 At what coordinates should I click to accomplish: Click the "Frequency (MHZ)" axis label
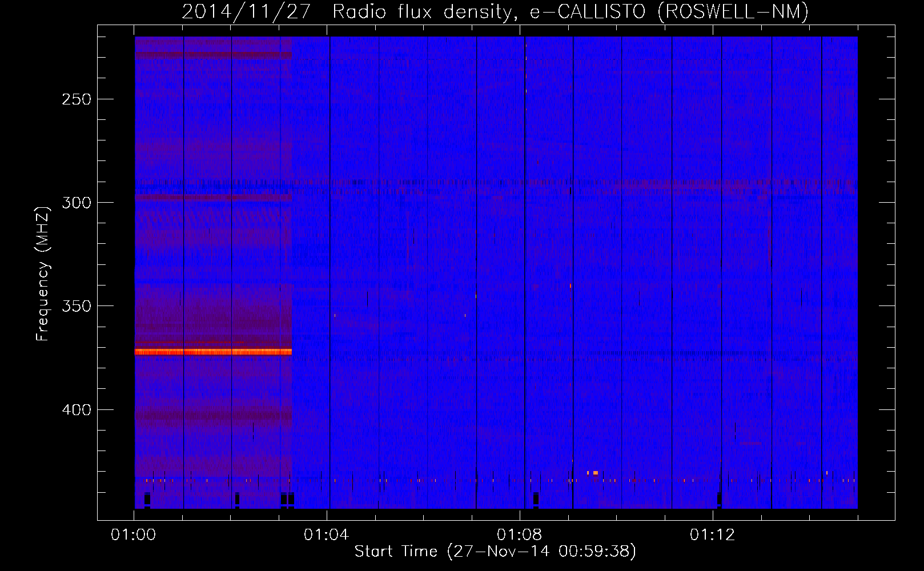coord(42,274)
